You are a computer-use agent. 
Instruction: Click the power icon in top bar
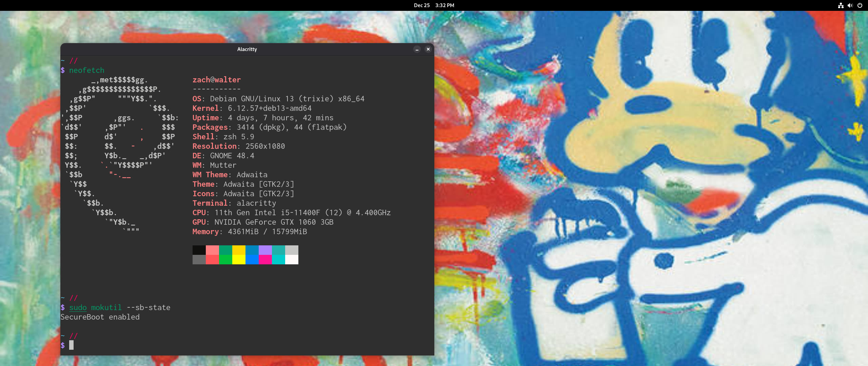(859, 5)
